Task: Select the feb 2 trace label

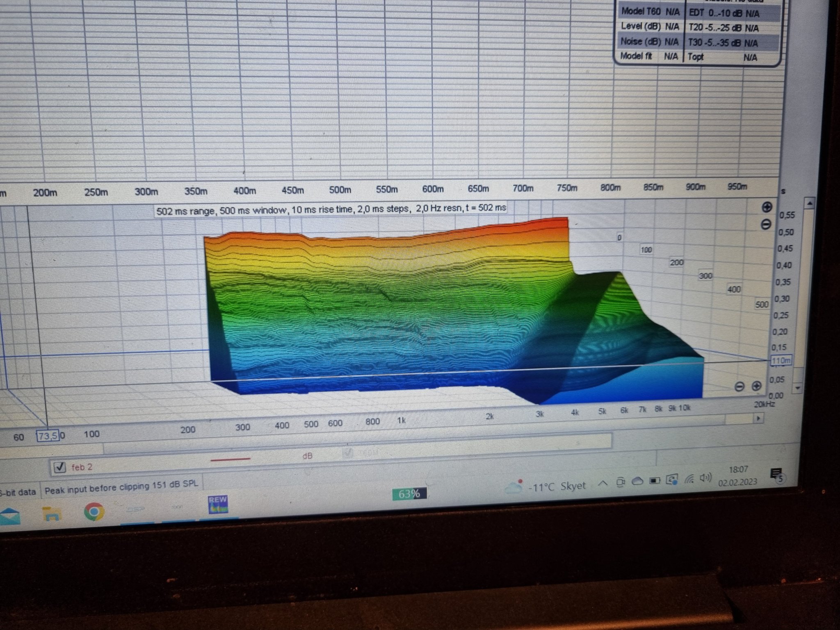Action: pyautogui.click(x=82, y=467)
